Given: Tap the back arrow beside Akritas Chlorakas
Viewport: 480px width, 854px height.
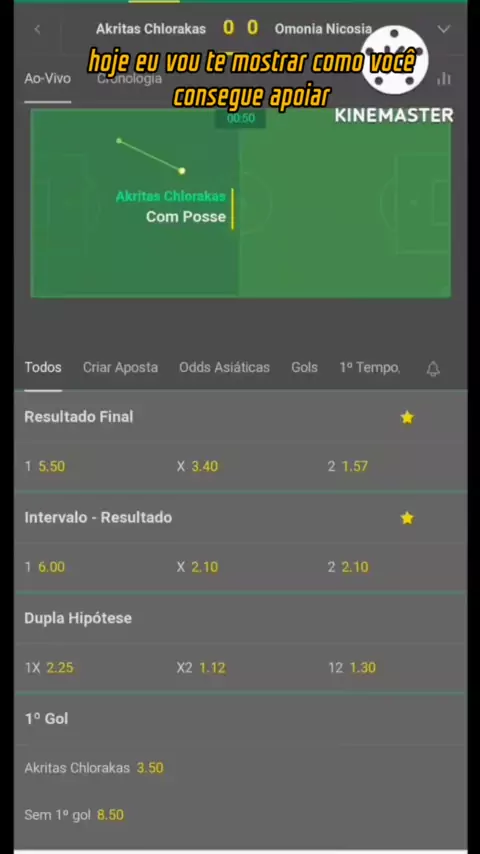Looking at the screenshot, I should pos(37,29).
